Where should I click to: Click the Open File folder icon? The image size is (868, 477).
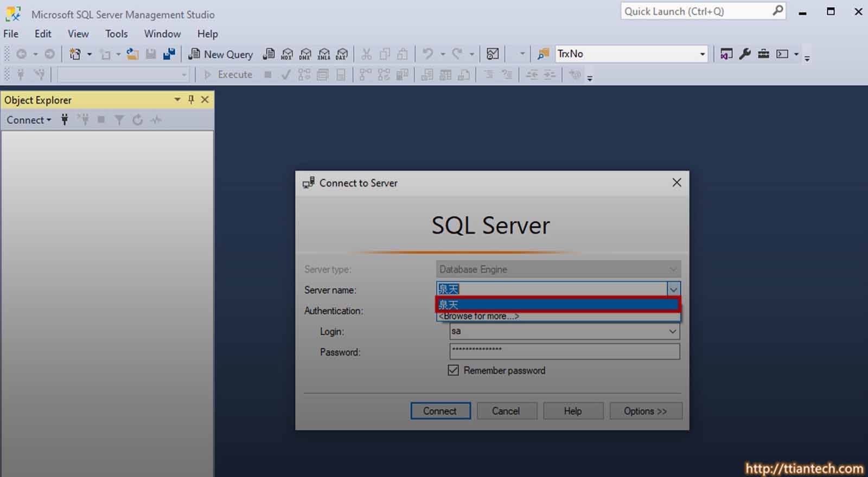(132, 54)
